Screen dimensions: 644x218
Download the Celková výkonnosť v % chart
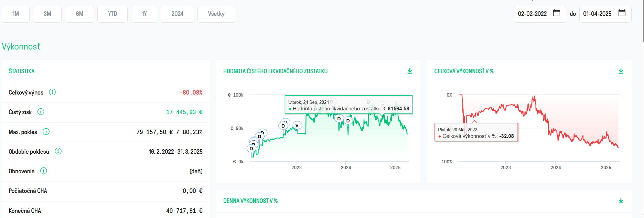621,71
